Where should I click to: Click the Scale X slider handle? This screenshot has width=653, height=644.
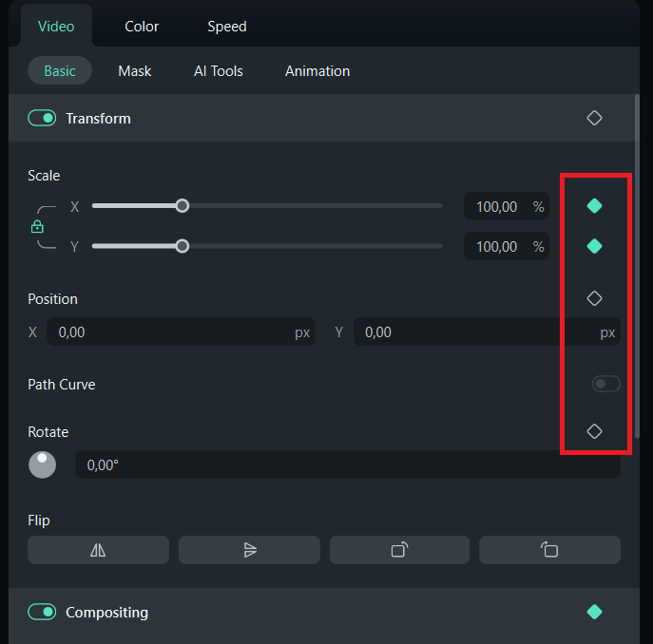click(x=182, y=206)
